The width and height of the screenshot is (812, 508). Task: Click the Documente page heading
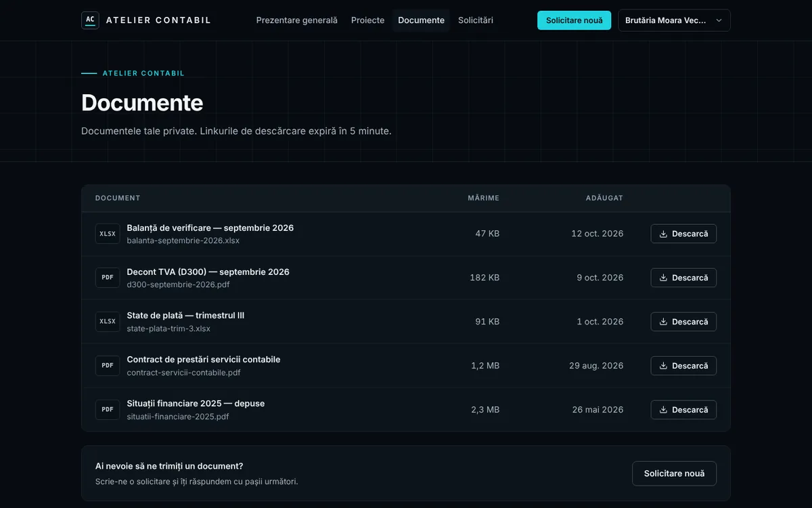(x=142, y=103)
